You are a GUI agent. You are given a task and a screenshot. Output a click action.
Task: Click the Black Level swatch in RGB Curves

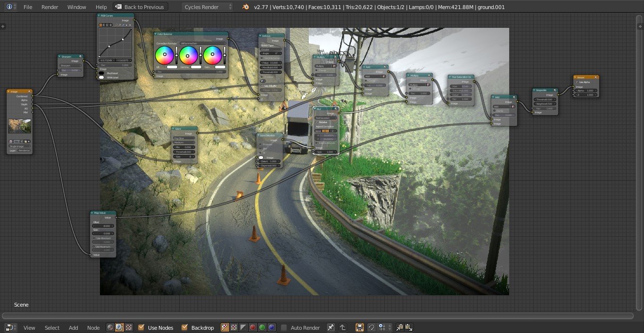point(101,73)
